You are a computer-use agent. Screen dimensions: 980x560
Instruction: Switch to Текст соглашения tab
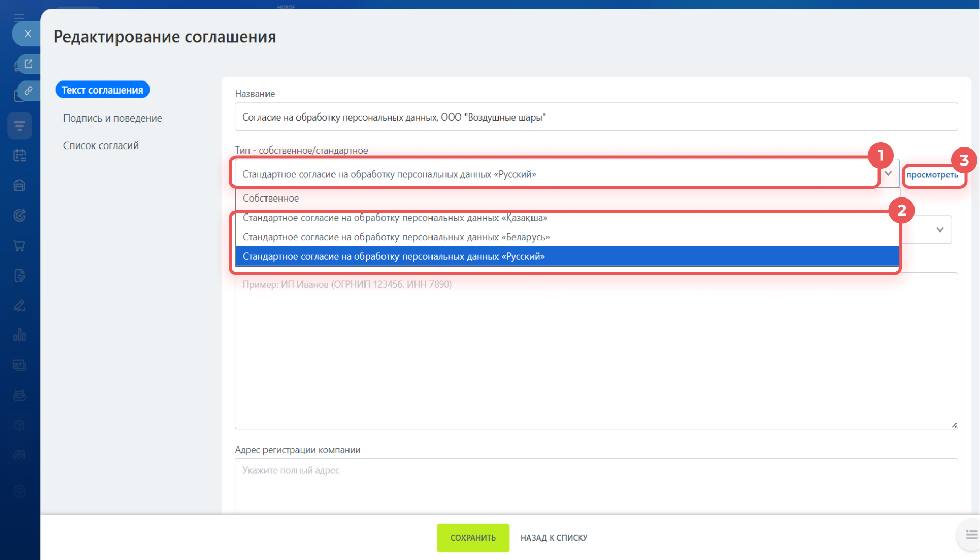(x=103, y=90)
